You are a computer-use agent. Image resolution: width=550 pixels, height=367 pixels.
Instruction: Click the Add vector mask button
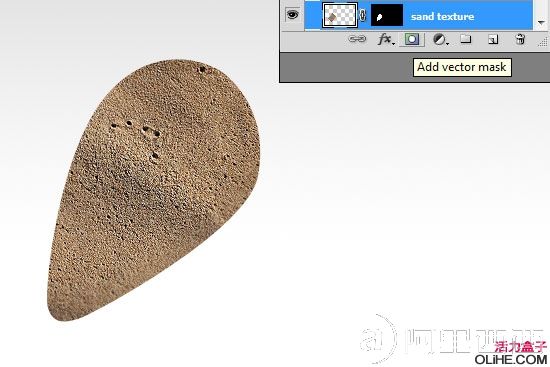(412, 39)
